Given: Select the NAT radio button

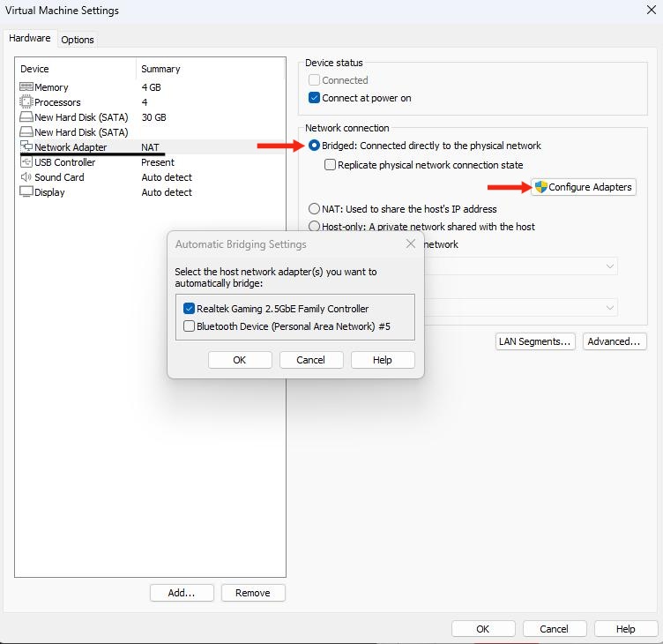Looking at the screenshot, I should (x=315, y=209).
